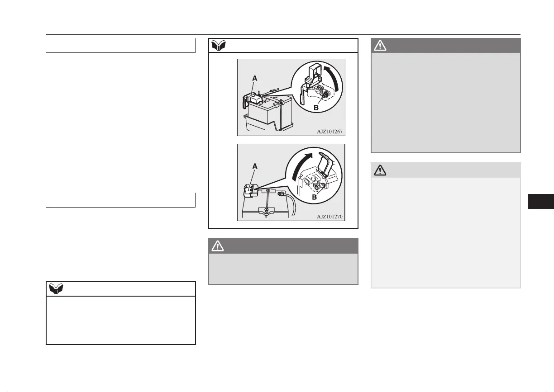Screen dimensions: 554x392
Task: Click the warning triangle in the dark top-right header
Action: [x=380, y=45]
